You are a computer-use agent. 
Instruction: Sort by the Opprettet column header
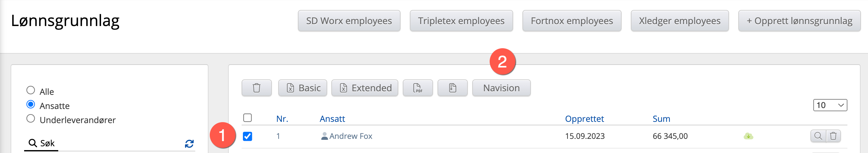pos(584,119)
